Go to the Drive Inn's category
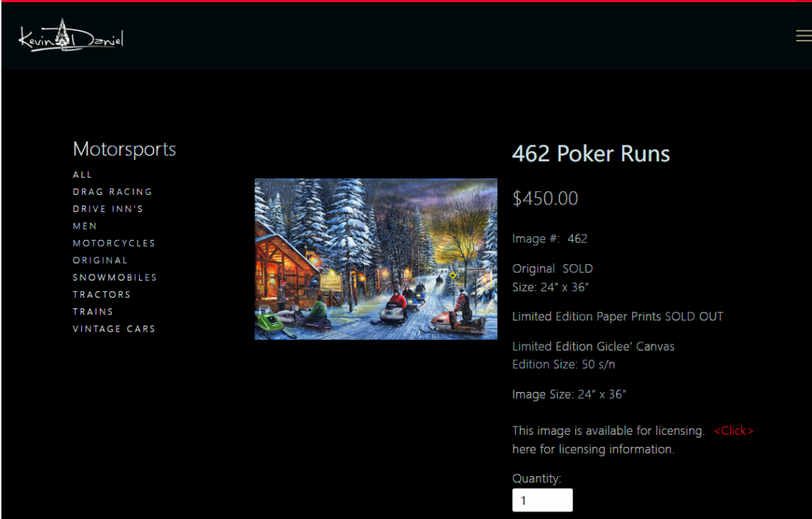This screenshot has width=812, height=519. 108,209
